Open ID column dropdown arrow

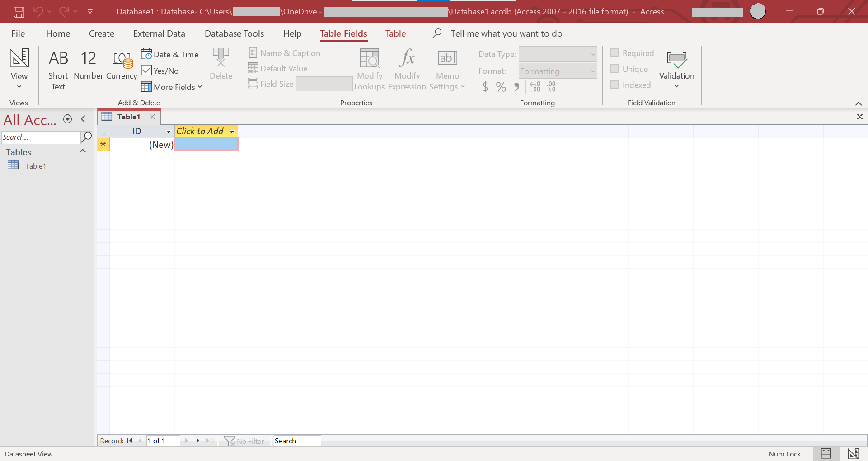tap(169, 132)
